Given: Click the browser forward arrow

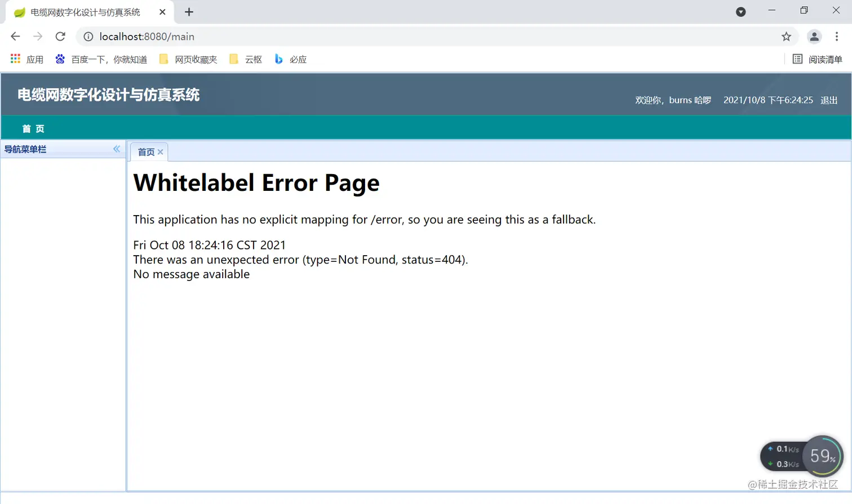Looking at the screenshot, I should pos(38,37).
